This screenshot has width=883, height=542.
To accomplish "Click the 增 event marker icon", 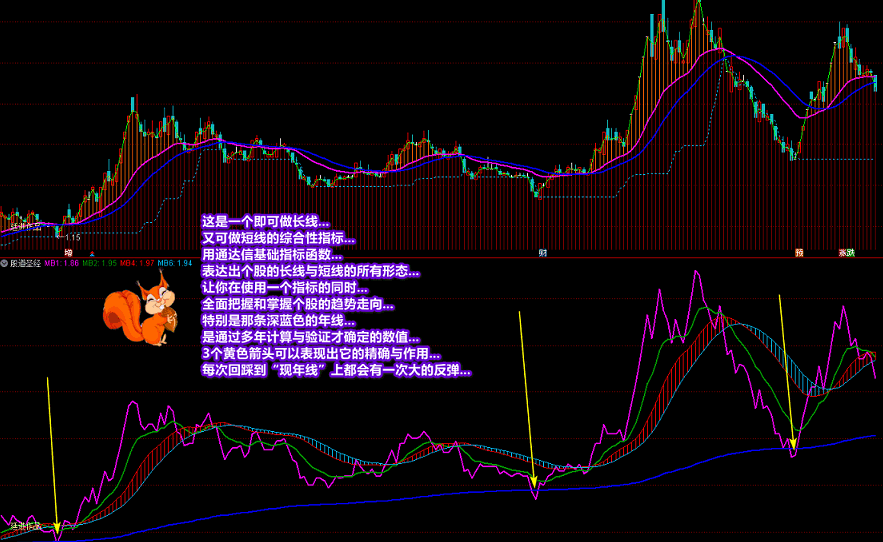I will pyautogui.click(x=69, y=253).
